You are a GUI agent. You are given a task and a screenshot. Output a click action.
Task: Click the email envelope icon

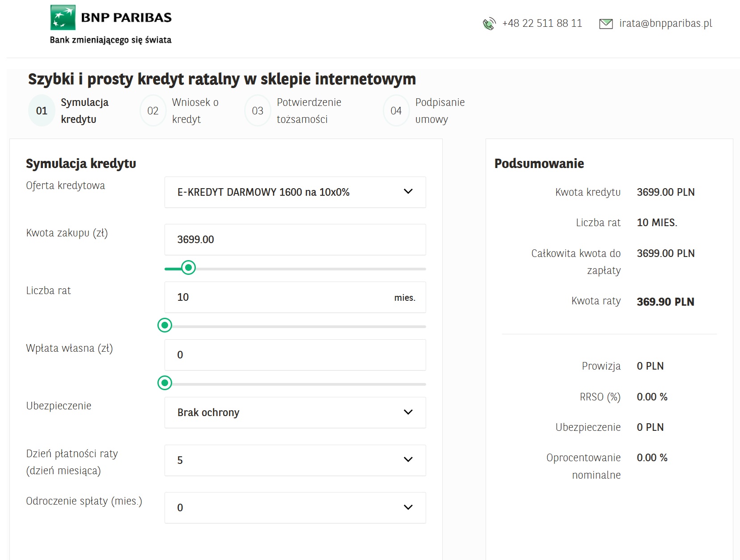coord(605,24)
